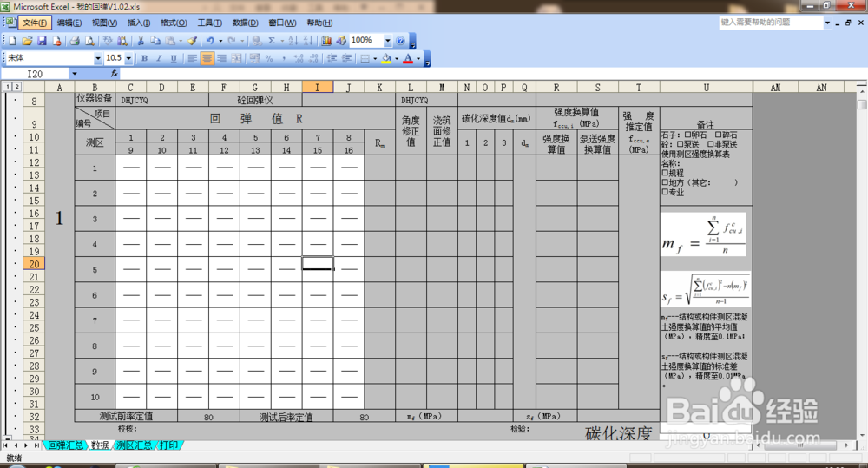Open Excel Help question mark
The image size is (868, 468).
(400, 41)
